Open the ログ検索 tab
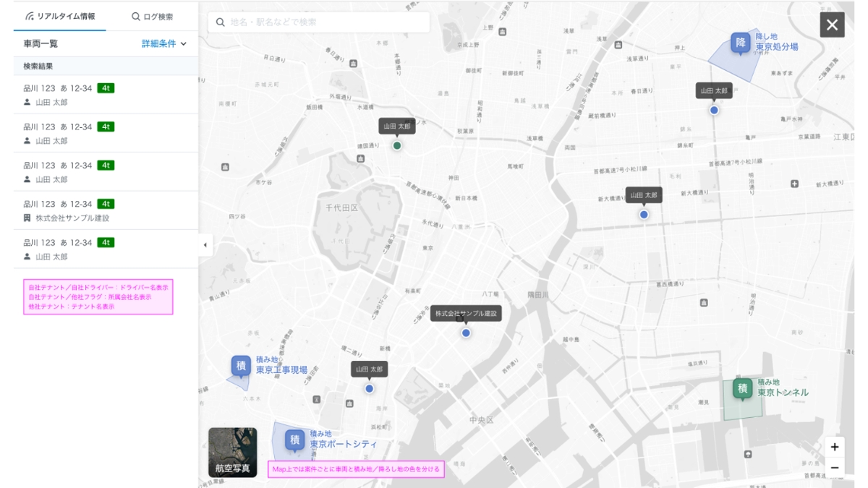The height and width of the screenshot is (488, 868). pos(152,16)
